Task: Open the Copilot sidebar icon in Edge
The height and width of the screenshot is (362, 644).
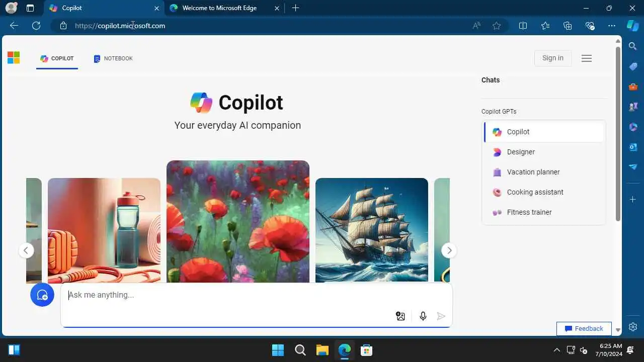Action: click(x=633, y=26)
